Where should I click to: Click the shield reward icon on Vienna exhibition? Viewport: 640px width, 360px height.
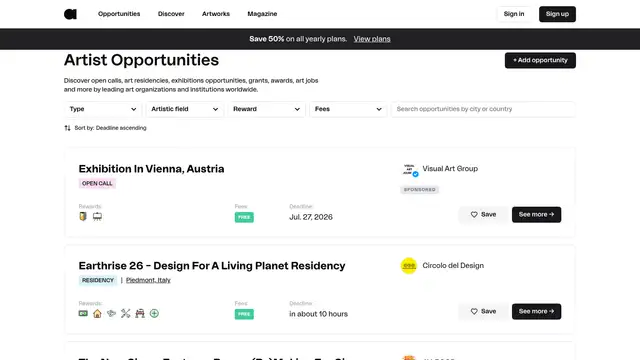coord(83,216)
